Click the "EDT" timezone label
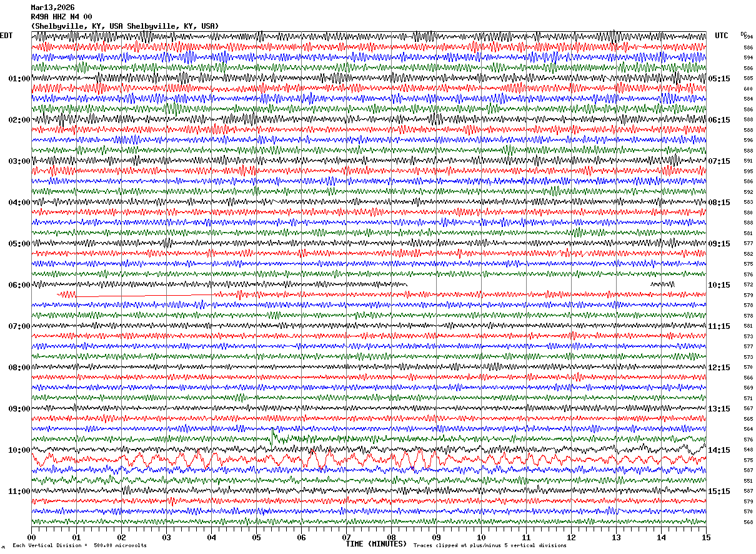This screenshot has width=756, height=554. click(6, 36)
